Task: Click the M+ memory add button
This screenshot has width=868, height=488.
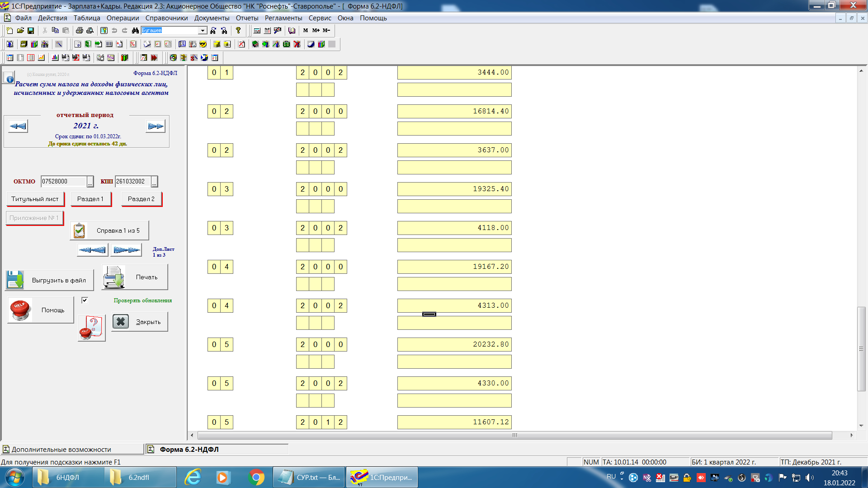Action: point(316,31)
